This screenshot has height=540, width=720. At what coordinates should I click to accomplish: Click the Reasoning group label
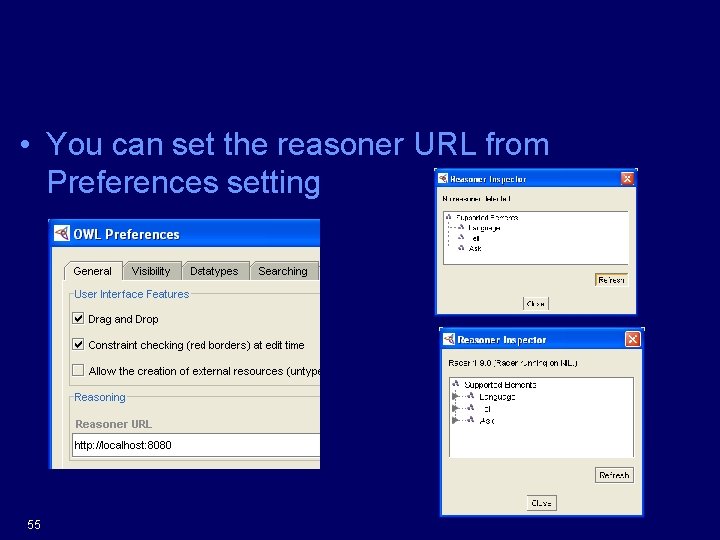pyautogui.click(x=100, y=397)
